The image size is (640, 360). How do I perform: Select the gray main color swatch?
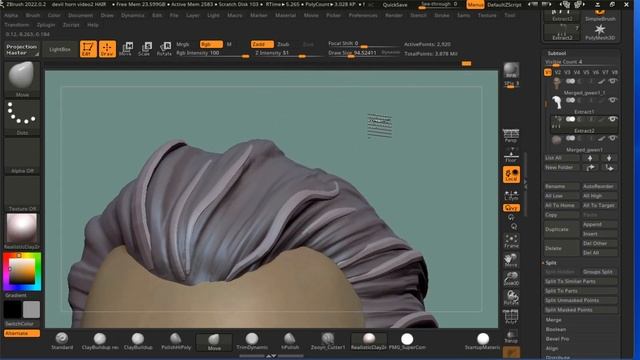pos(31,309)
